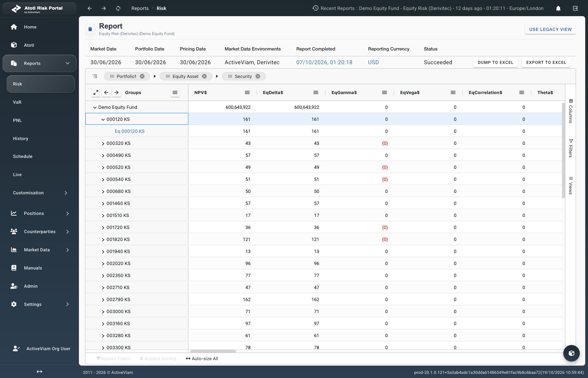Click the logout icon in top bar
The height and width of the screenshot is (378, 588).
pos(575,8)
